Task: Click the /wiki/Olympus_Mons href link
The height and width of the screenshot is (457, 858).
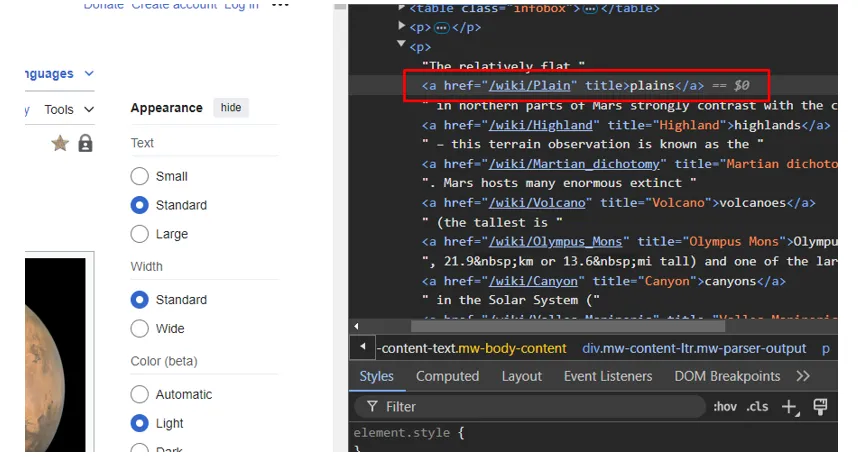Action: [x=555, y=241]
